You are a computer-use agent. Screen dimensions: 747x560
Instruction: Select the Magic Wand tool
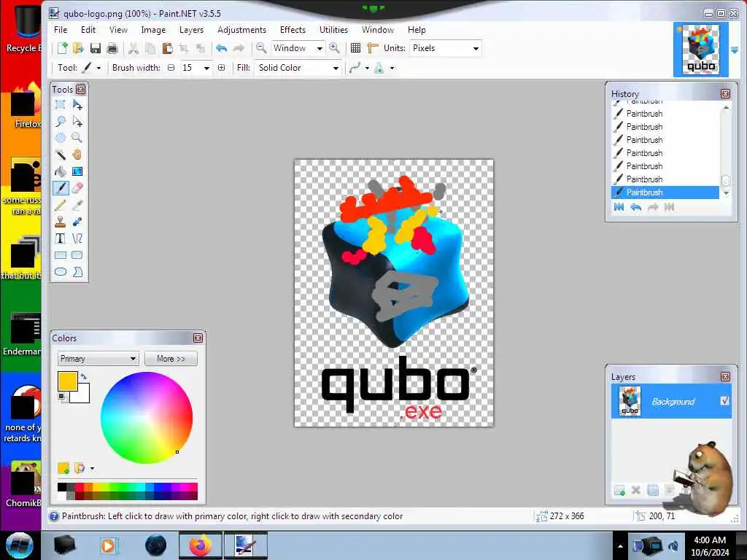(x=61, y=155)
